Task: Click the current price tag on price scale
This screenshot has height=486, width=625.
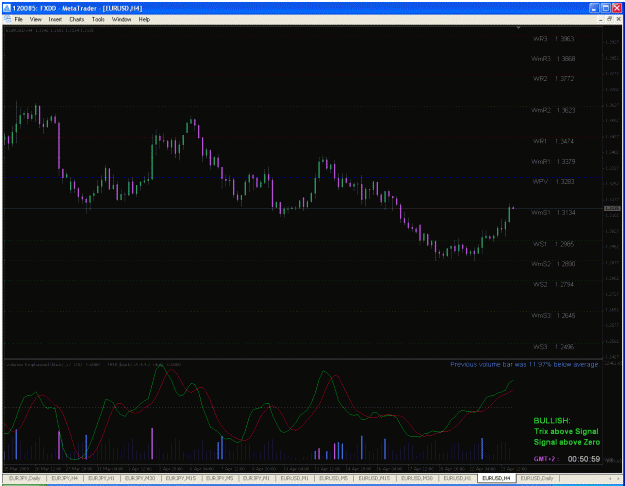Action: [x=612, y=209]
